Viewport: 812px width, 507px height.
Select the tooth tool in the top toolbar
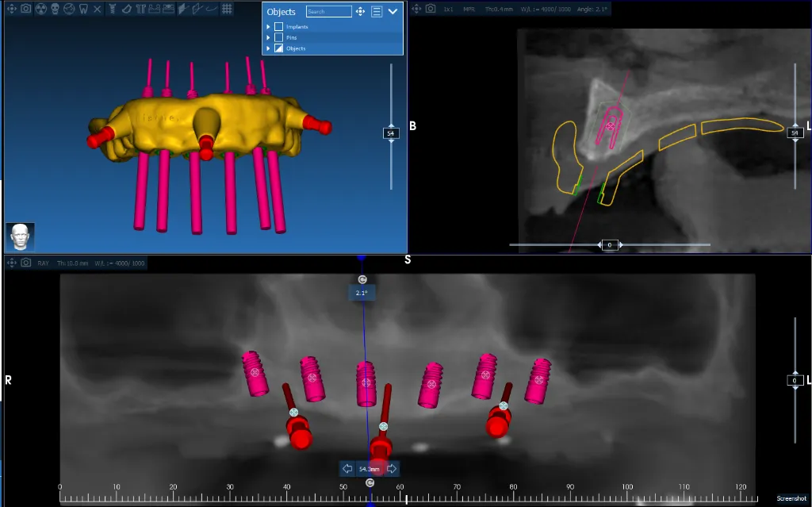[83, 9]
